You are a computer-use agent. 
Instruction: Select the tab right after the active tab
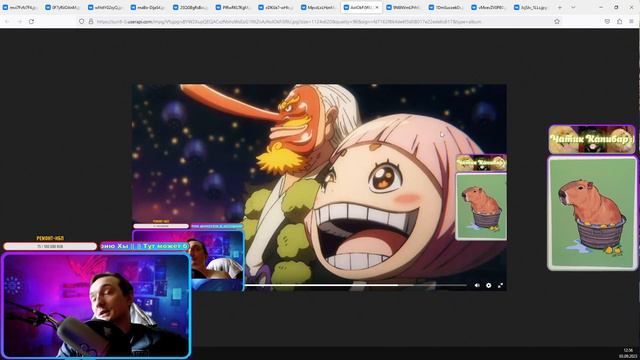click(404, 7)
